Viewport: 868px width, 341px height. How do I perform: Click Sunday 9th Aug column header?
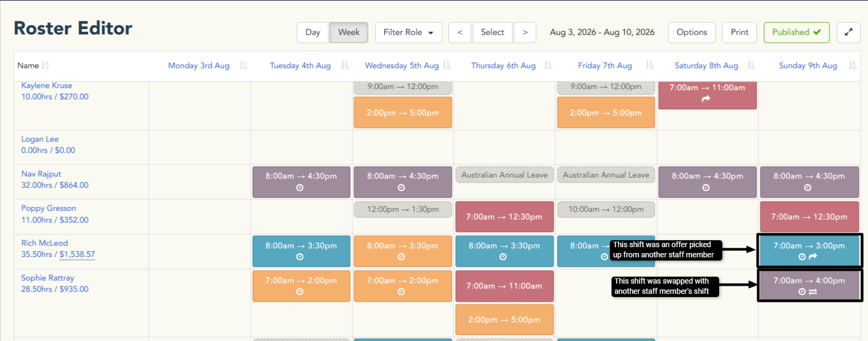(808, 65)
